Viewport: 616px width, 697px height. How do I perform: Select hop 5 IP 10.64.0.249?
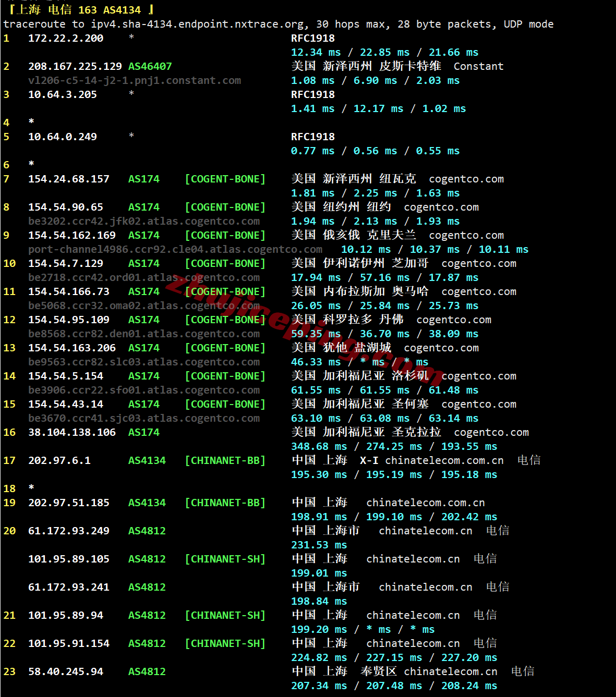63,137
